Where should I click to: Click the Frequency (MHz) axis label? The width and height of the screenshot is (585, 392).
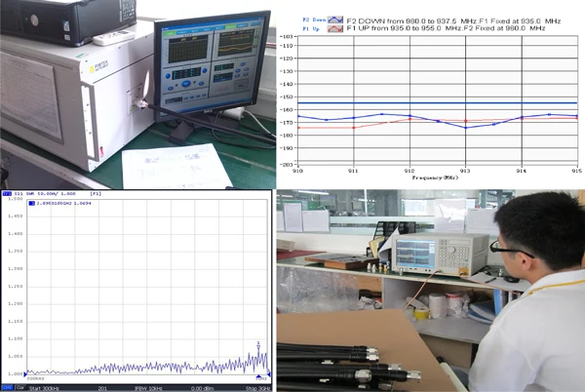point(435,178)
